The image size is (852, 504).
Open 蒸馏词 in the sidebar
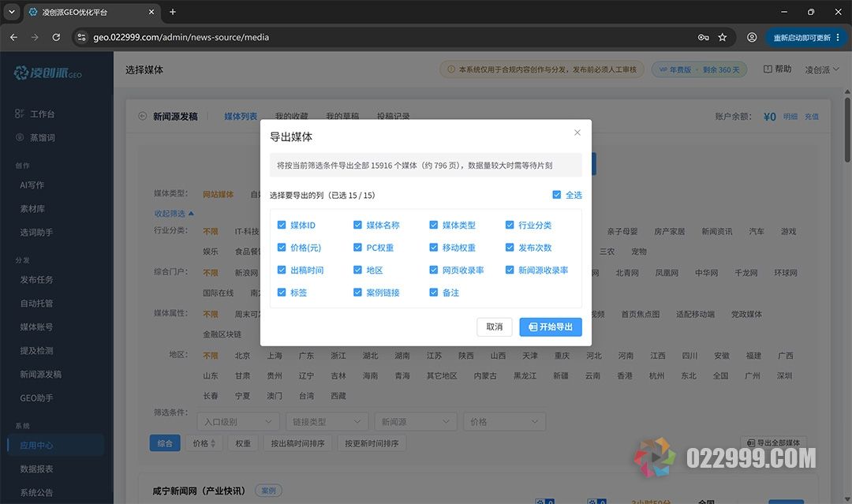point(42,138)
